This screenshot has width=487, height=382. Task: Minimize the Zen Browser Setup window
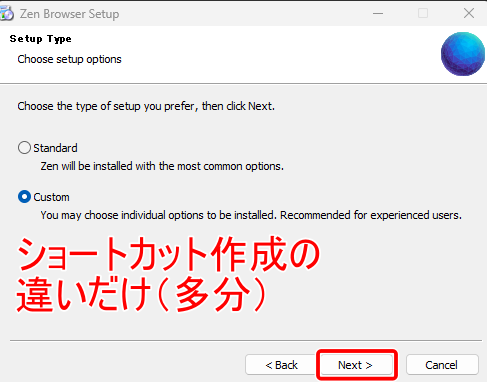[378, 13]
